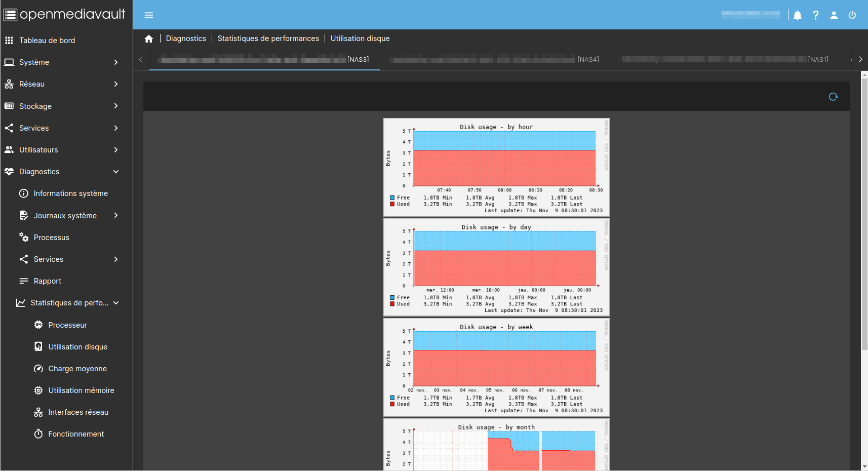Click the vertical scrollbar down arrow
868x471 pixels.
click(x=864, y=466)
